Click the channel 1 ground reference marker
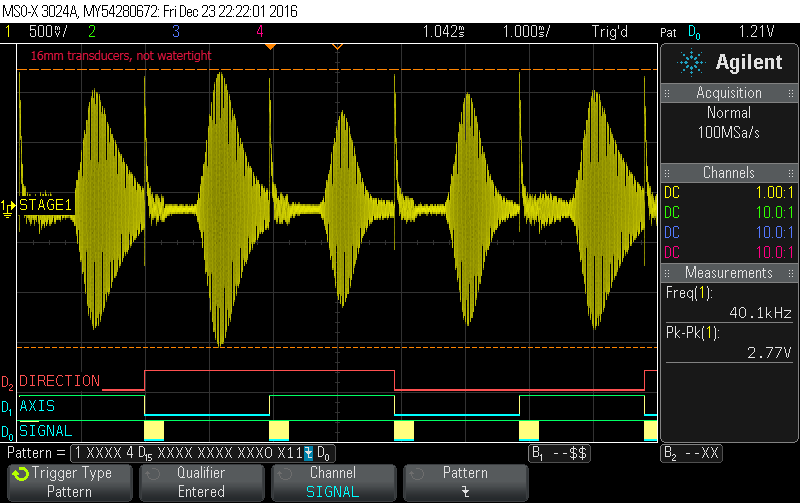Screen dimensions: 800x503 pos(8,205)
